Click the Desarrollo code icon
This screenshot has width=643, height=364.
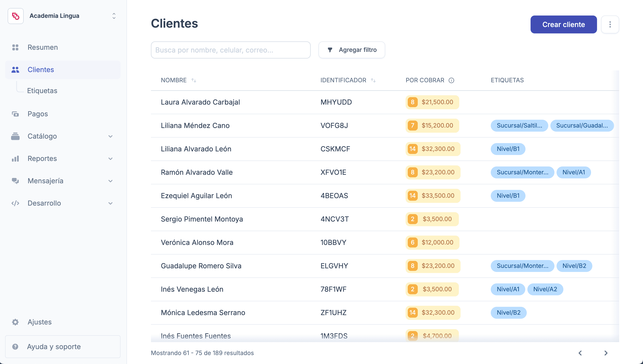coord(15,203)
